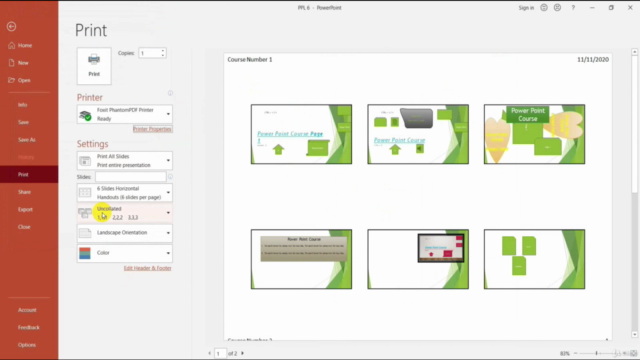Screen dimensions: 640x360
Task: Go to previous preview page arrow
Action: pos(210,353)
